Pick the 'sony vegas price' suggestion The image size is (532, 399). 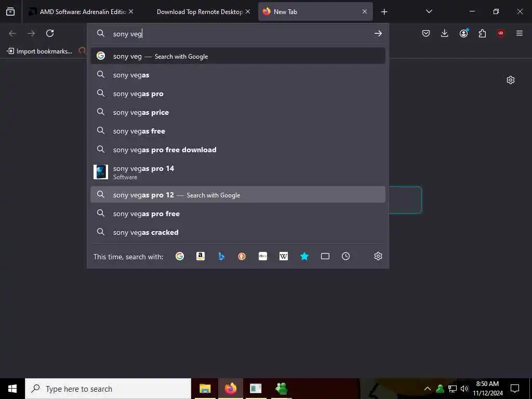point(238,112)
